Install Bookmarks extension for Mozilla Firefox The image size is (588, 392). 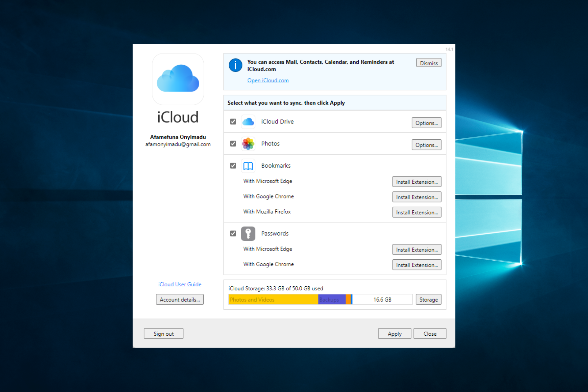pyautogui.click(x=417, y=212)
